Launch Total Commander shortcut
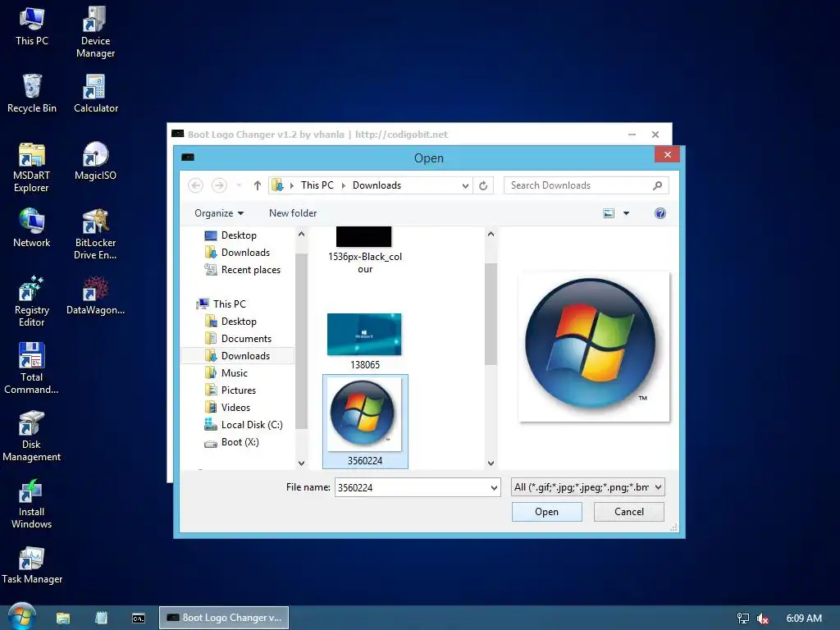840x630 pixels. pos(32,368)
